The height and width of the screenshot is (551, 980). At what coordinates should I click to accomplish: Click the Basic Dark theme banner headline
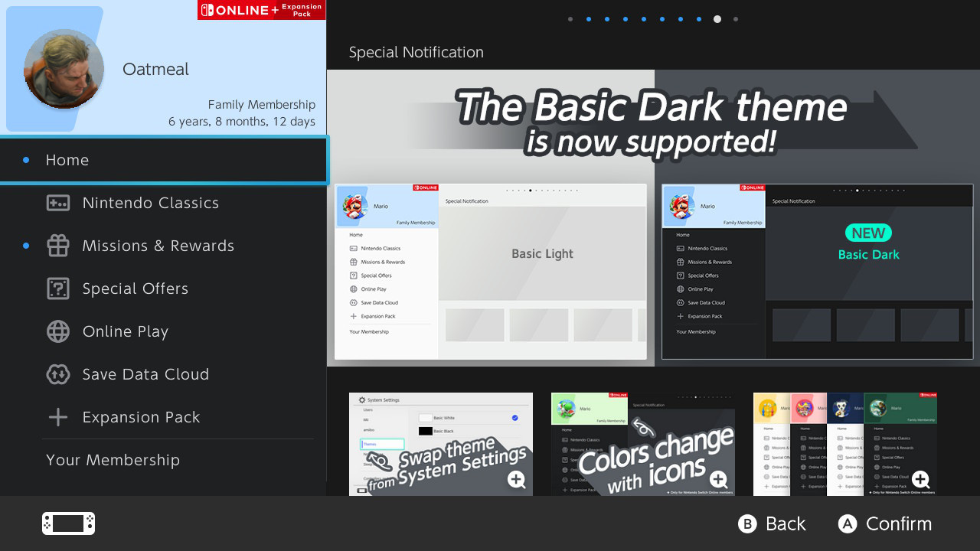click(652, 122)
